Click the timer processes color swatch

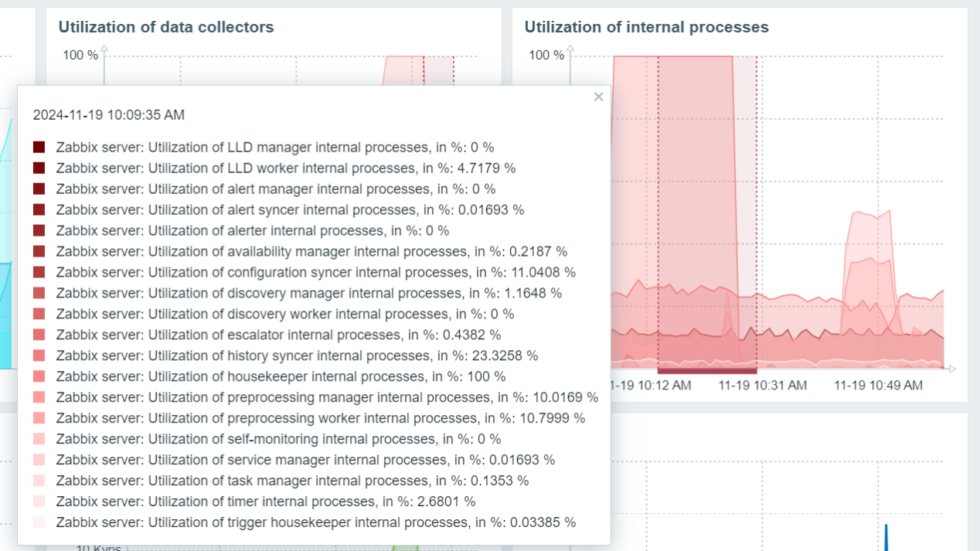39,502
